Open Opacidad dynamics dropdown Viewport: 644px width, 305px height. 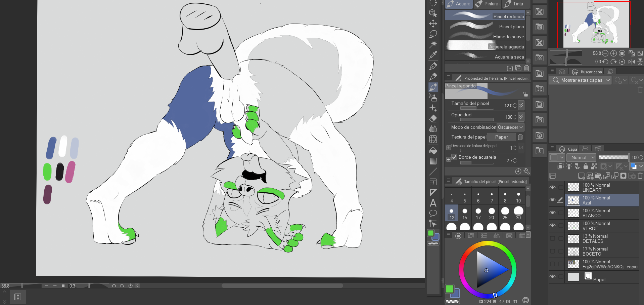521,117
